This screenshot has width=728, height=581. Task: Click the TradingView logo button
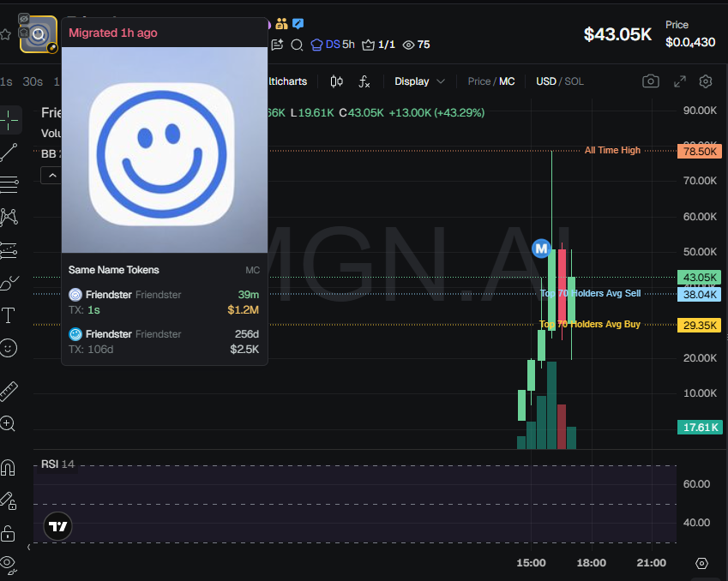pos(57,526)
